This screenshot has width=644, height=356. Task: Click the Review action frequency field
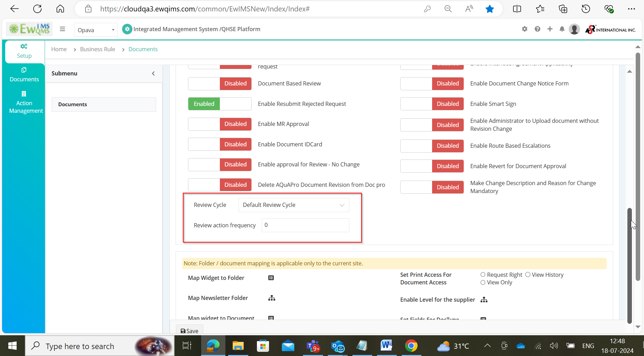coord(305,225)
